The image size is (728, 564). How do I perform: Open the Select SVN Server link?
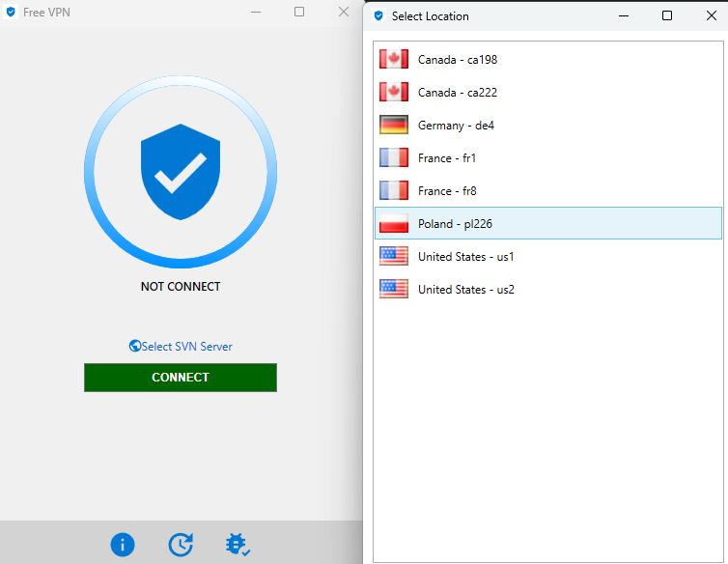click(182, 347)
